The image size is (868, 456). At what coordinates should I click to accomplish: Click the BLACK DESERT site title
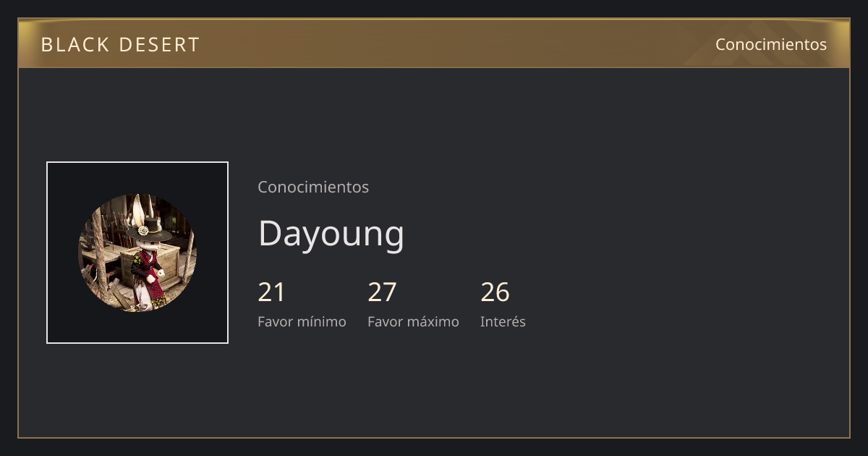[120, 45]
